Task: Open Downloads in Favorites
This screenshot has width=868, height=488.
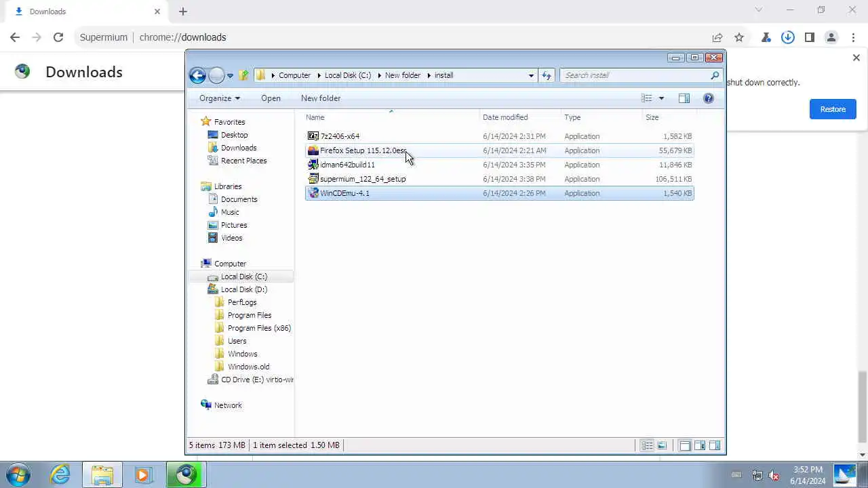Action: tap(239, 148)
